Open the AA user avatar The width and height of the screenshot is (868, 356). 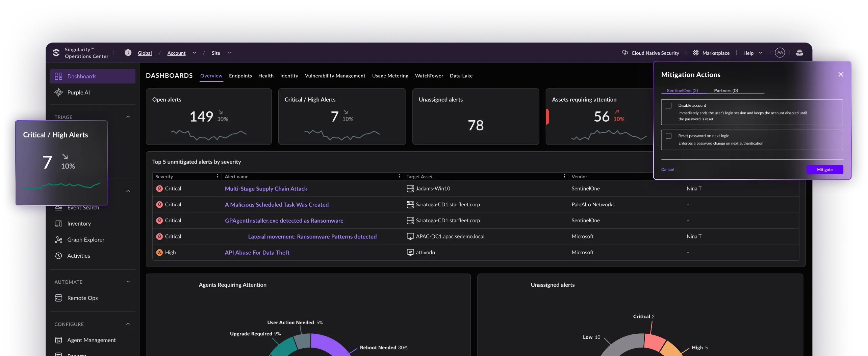[x=780, y=53]
